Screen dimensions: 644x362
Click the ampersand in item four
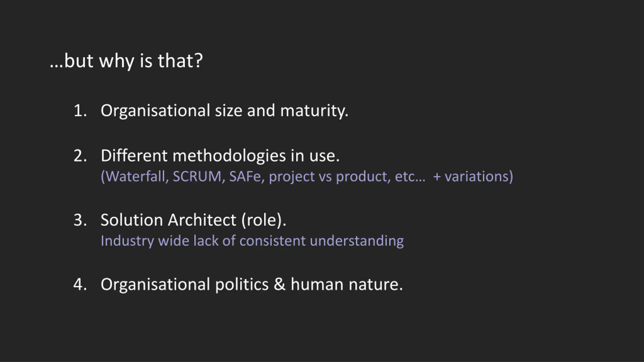pos(279,285)
